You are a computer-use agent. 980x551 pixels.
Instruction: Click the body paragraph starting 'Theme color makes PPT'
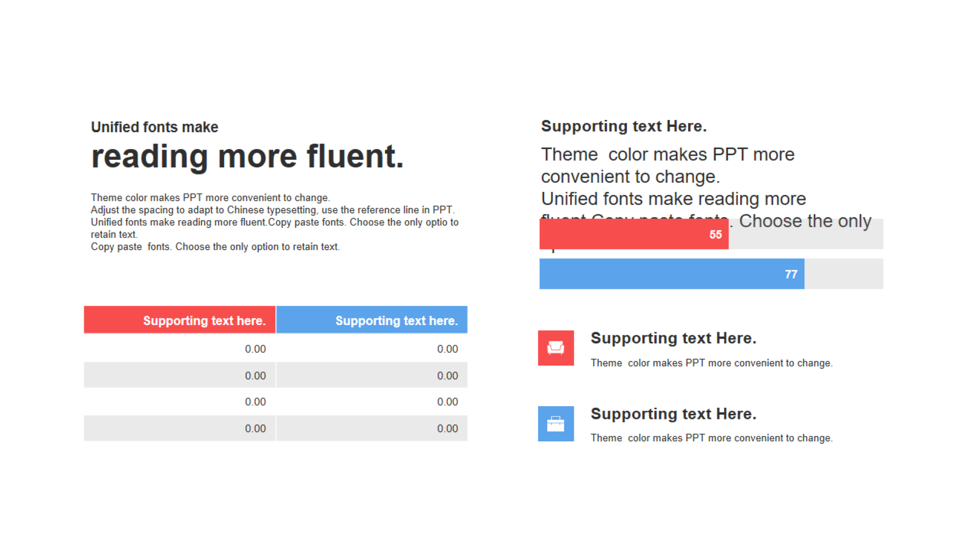pyautogui.click(x=275, y=222)
